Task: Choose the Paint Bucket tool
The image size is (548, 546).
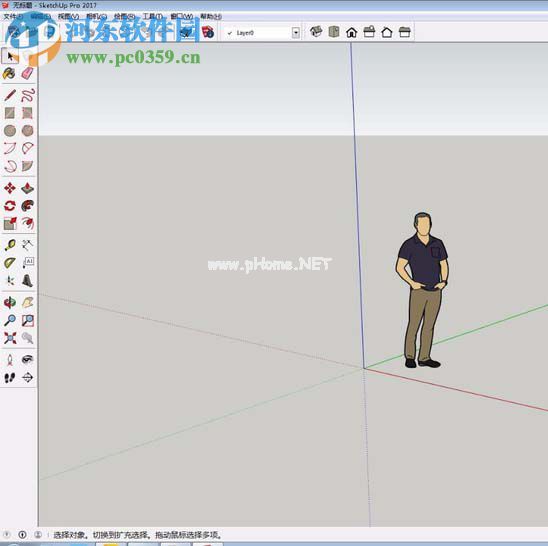Action: [9, 73]
